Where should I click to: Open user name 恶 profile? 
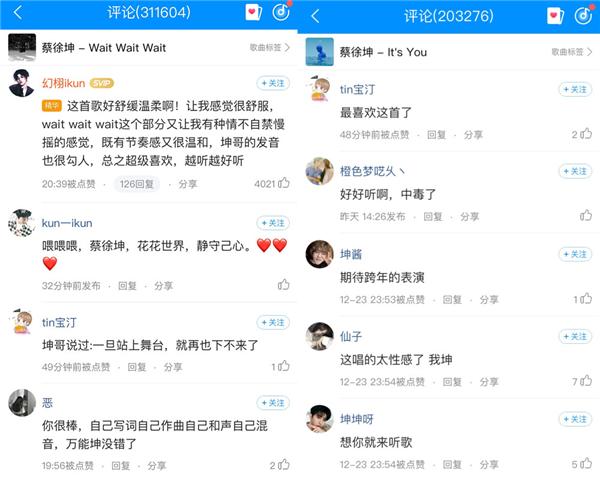point(47,403)
